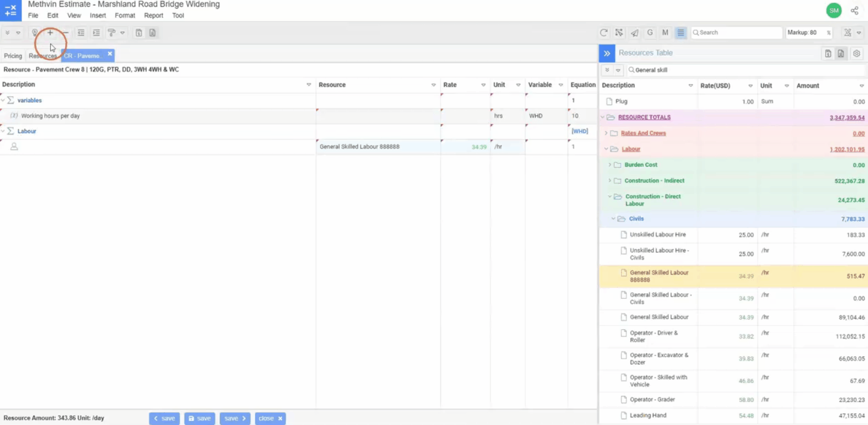Screen dimensions: 868x425
Task: Click the plus add-row toolbar icon
Action: [50, 33]
